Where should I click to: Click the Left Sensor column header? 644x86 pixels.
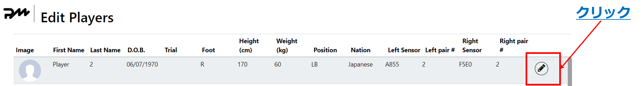coord(404,50)
